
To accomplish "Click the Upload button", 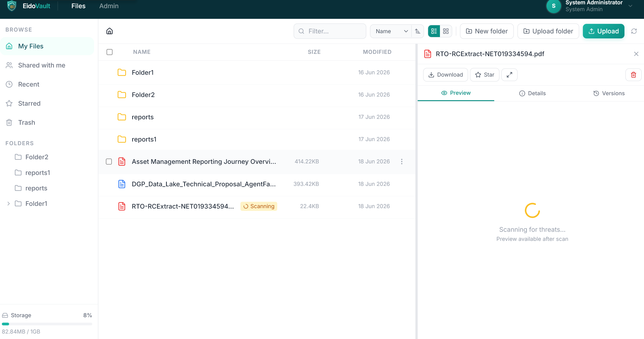I will (x=603, y=31).
